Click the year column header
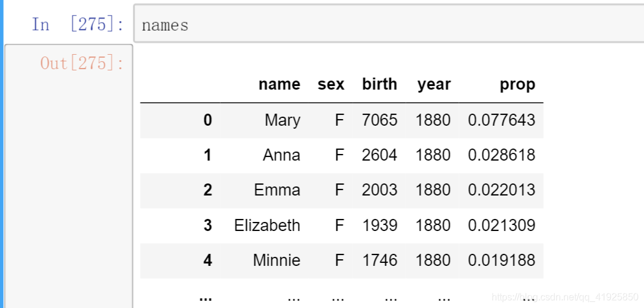The width and height of the screenshot is (644, 308). (434, 84)
